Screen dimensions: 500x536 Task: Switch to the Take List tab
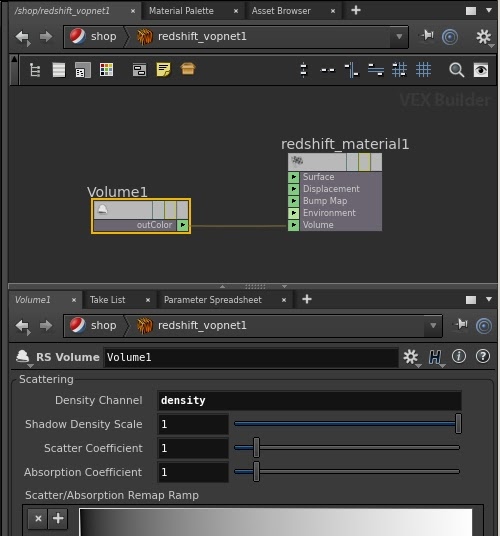107,300
